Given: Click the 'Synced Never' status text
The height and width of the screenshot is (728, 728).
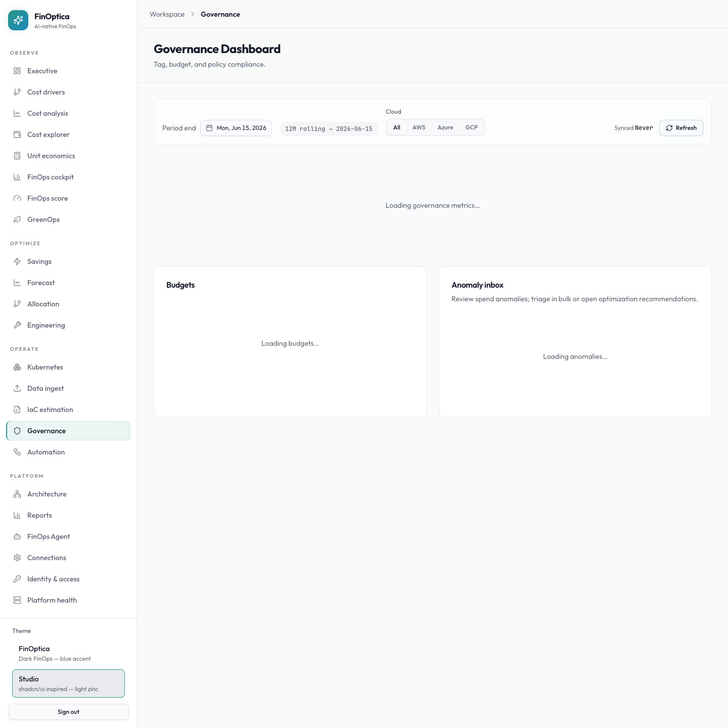Looking at the screenshot, I should [x=633, y=128].
